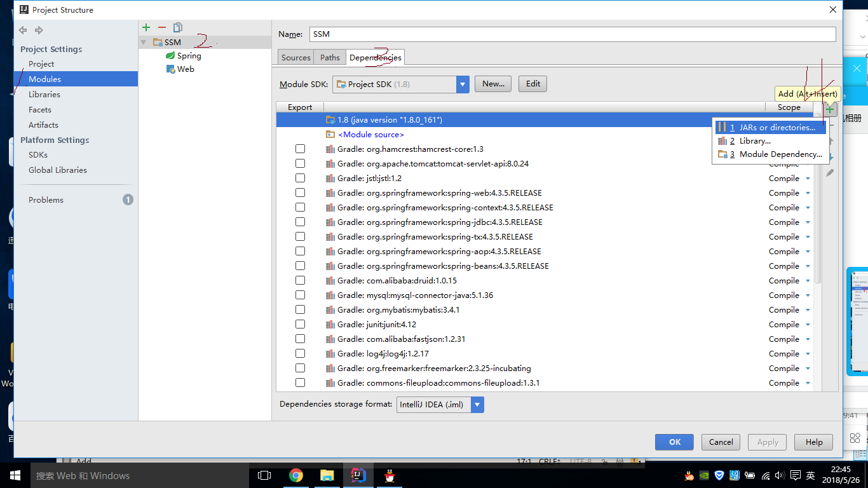Image resolution: width=868 pixels, height=488 pixels.
Task: Click the back navigation arrow
Action: pyautogui.click(x=22, y=30)
